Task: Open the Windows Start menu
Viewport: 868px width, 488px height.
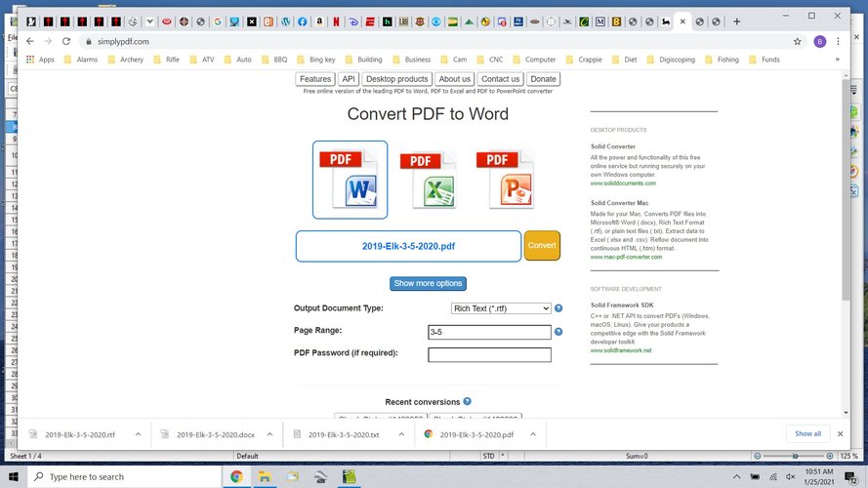Action: click(14, 476)
